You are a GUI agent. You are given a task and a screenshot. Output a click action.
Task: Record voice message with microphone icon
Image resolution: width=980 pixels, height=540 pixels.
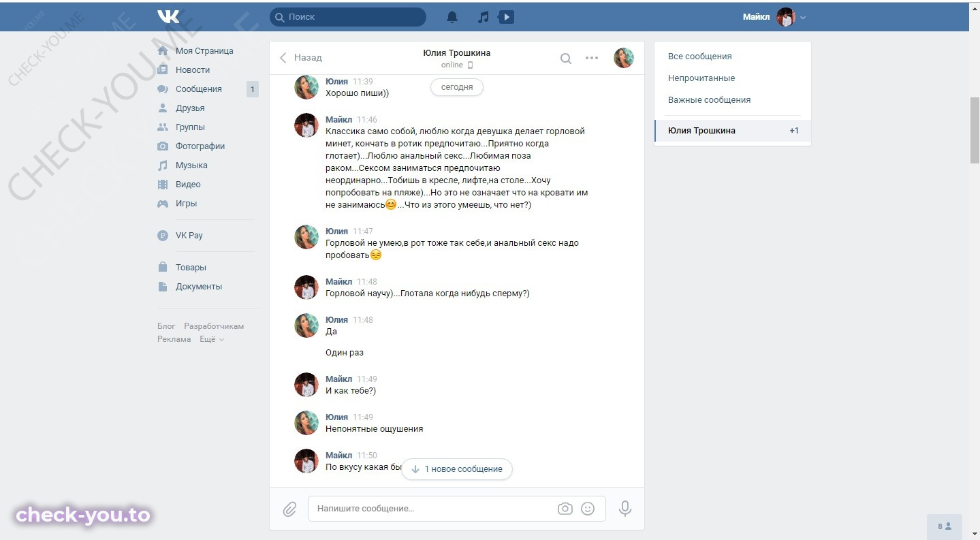coord(625,509)
